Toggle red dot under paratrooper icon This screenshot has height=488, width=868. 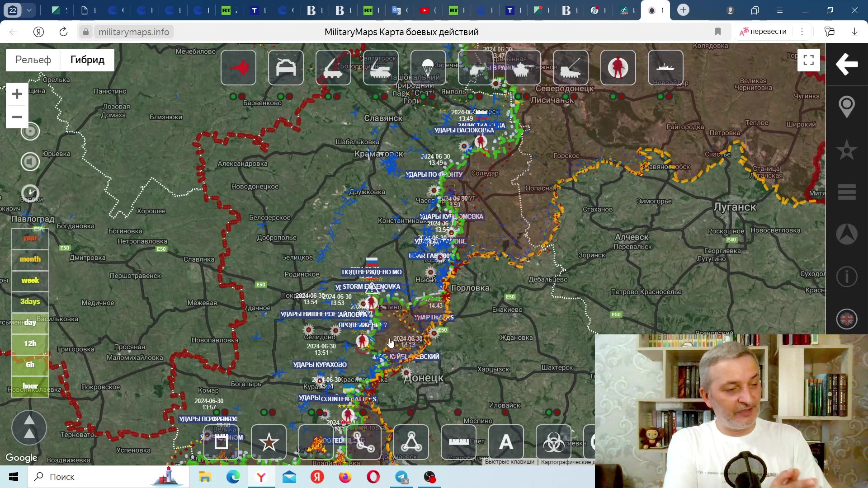[x=432, y=96]
